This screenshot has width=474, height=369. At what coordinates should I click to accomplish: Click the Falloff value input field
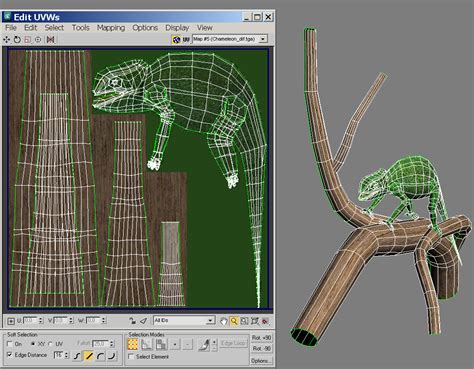coord(101,343)
